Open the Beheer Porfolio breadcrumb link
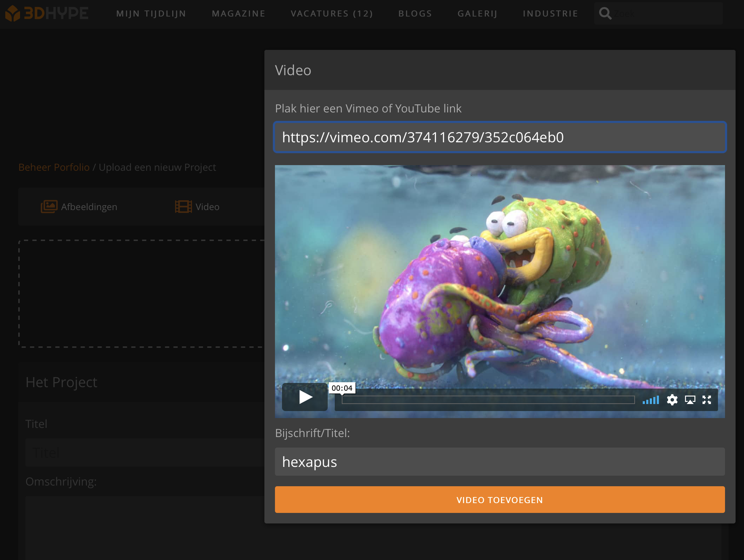Screen dimensions: 744x560 (54, 167)
